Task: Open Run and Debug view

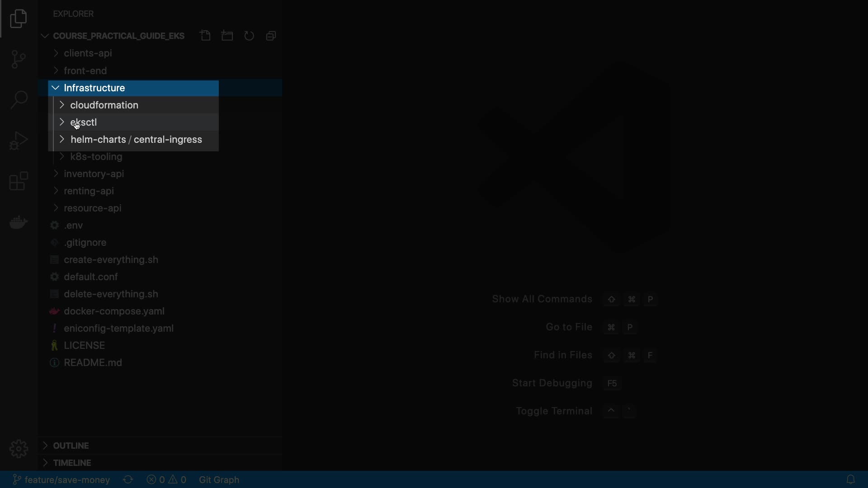Action: pyautogui.click(x=19, y=141)
